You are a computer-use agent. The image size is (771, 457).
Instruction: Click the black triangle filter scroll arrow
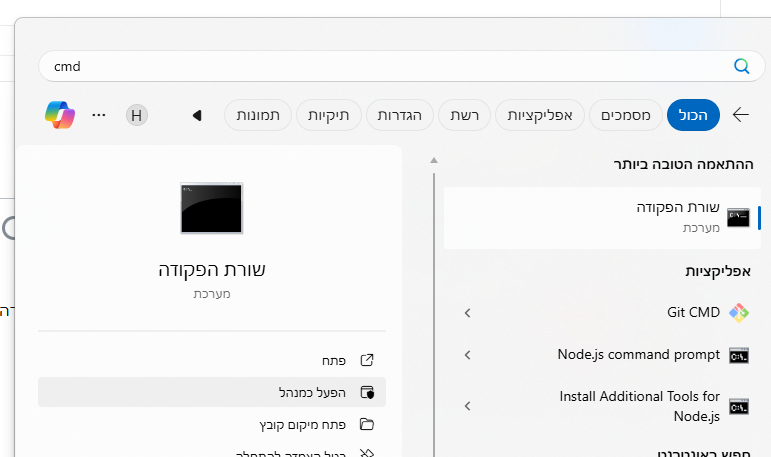(197, 116)
